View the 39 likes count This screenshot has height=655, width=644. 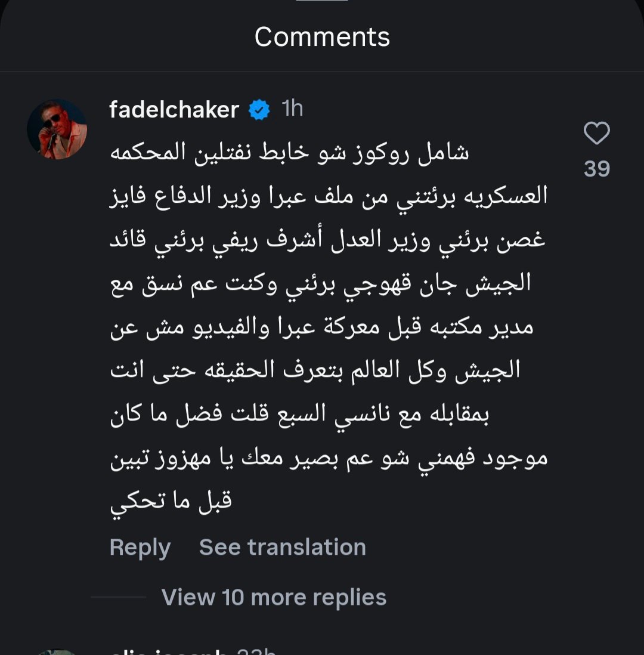click(596, 169)
